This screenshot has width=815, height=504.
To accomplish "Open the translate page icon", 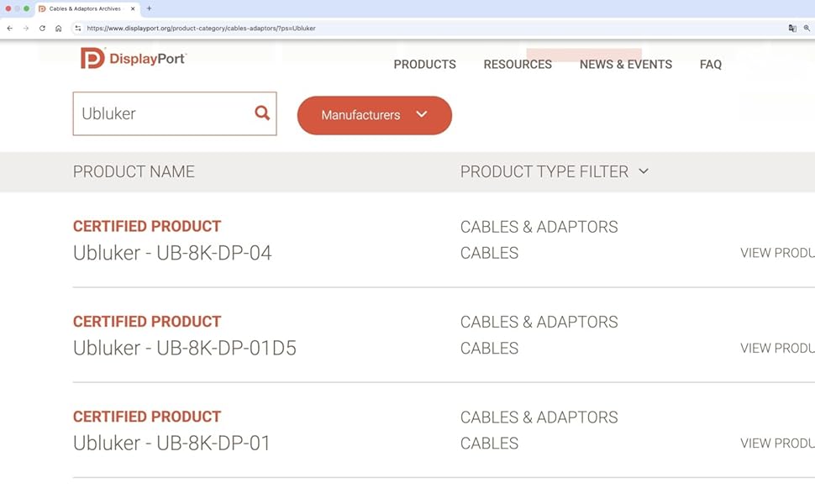I will (791, 28).
